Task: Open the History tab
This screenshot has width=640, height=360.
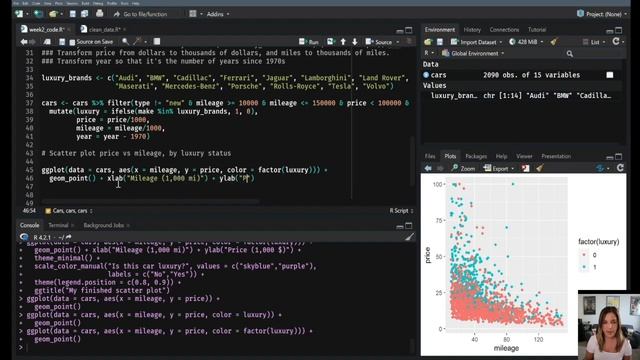Action: click(472, 29)
